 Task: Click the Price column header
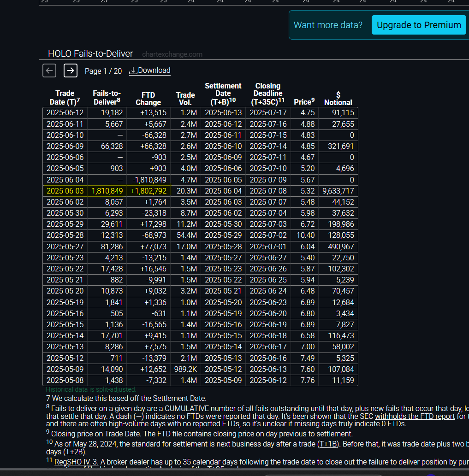[x=304, y=102]
